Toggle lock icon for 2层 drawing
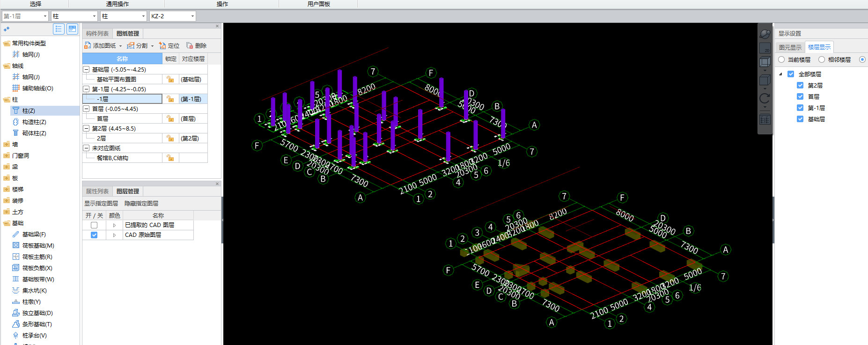 pos(170,138)
